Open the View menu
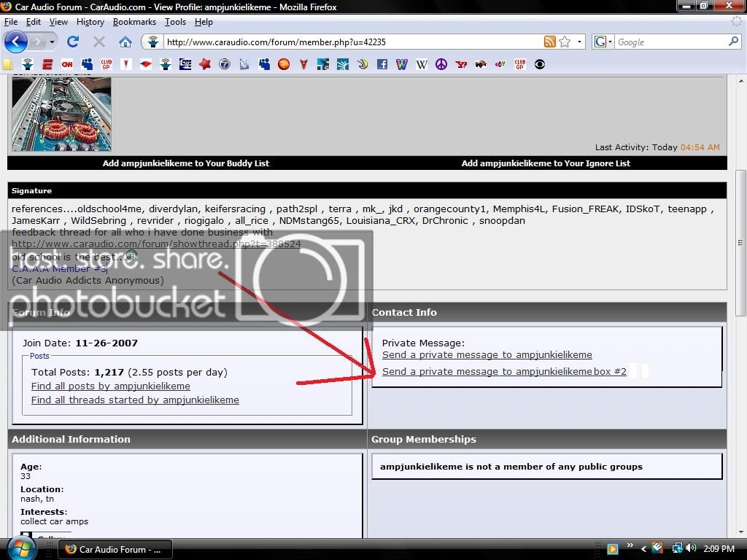Screen dimensions: 747x560 pos(58,22)
